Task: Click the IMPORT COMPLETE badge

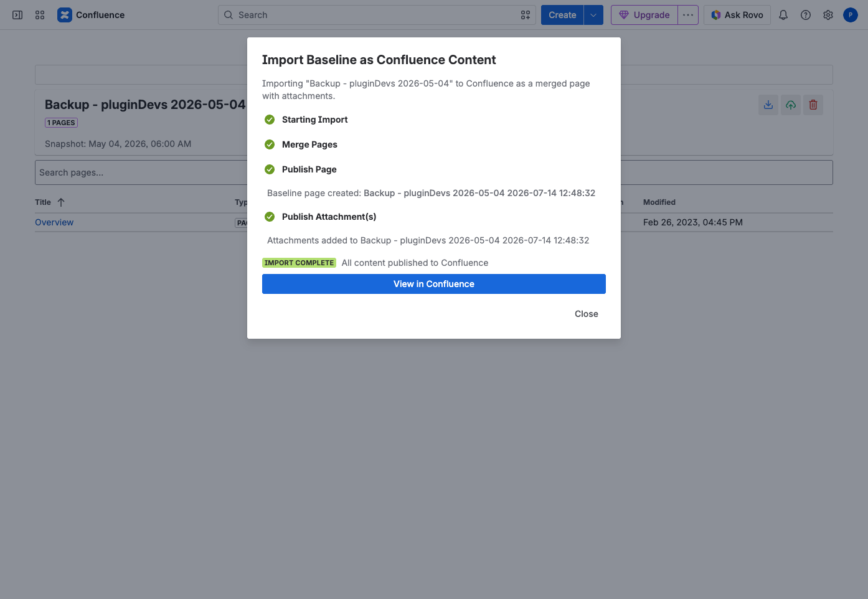Action: pos(299,263)
